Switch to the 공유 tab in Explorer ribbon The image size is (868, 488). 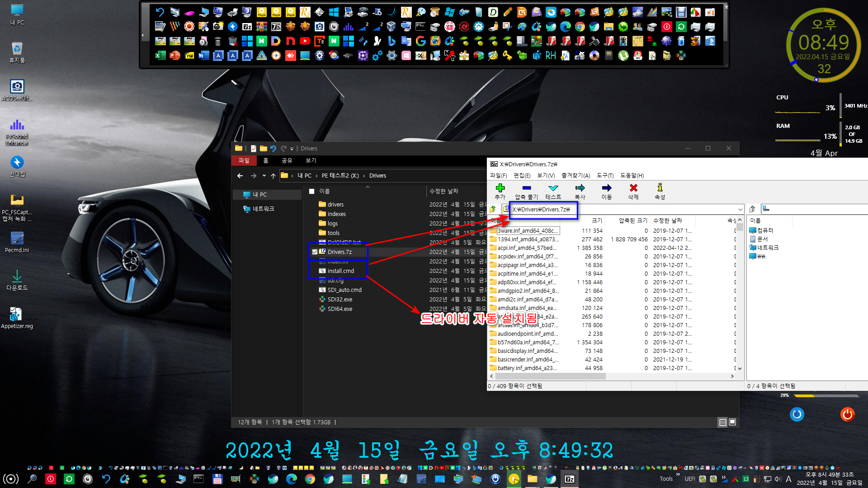[x=287, y=160]
